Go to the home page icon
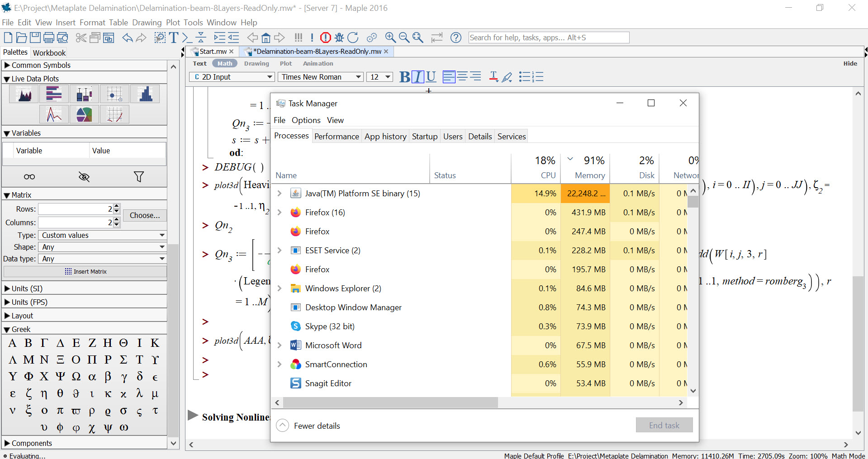 (266, 38)
